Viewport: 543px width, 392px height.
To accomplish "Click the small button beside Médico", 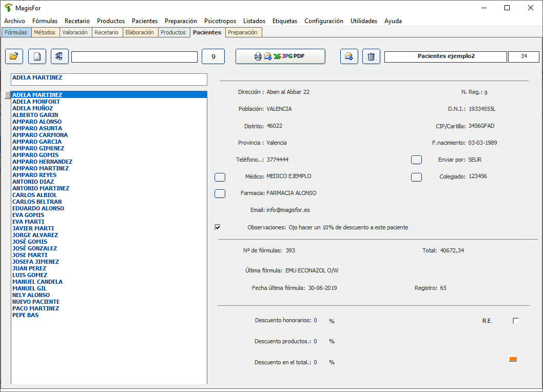I will (x=220, y=177).
